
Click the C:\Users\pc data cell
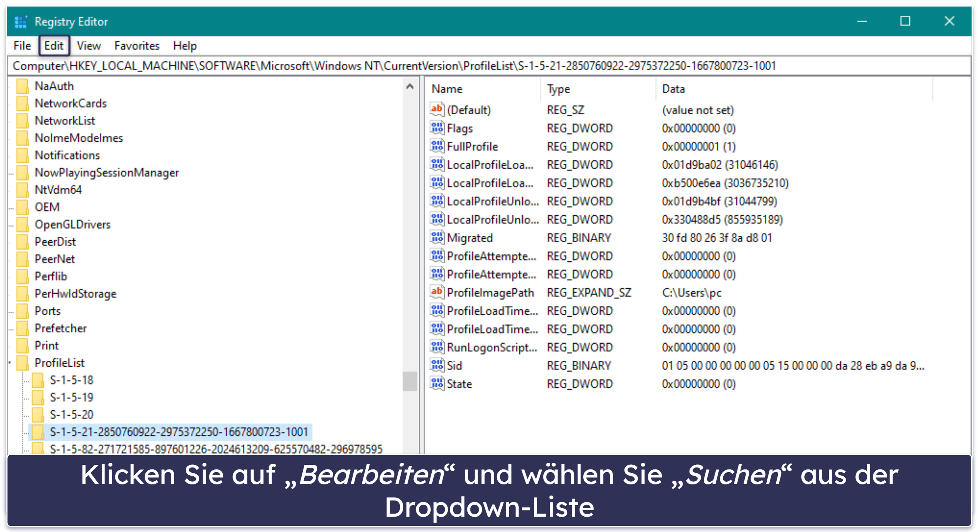point(691,292)
